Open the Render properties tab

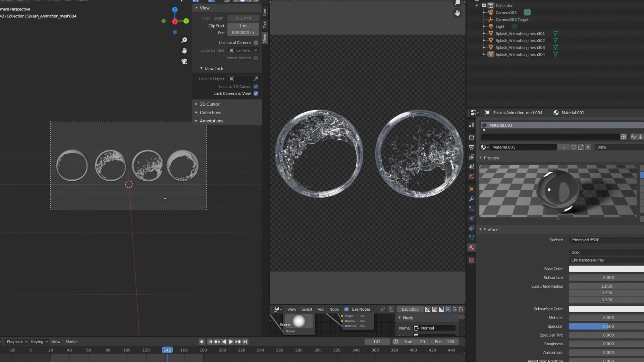472,137
